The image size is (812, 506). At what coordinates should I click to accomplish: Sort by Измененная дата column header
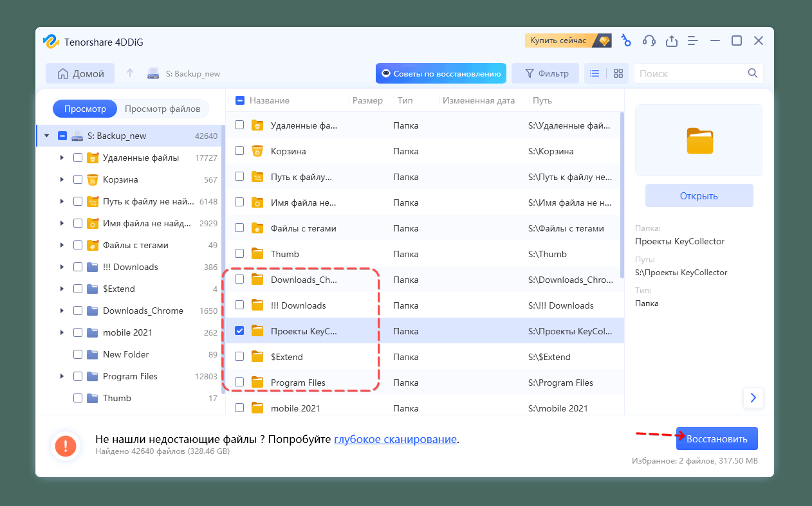coord(479,100)
